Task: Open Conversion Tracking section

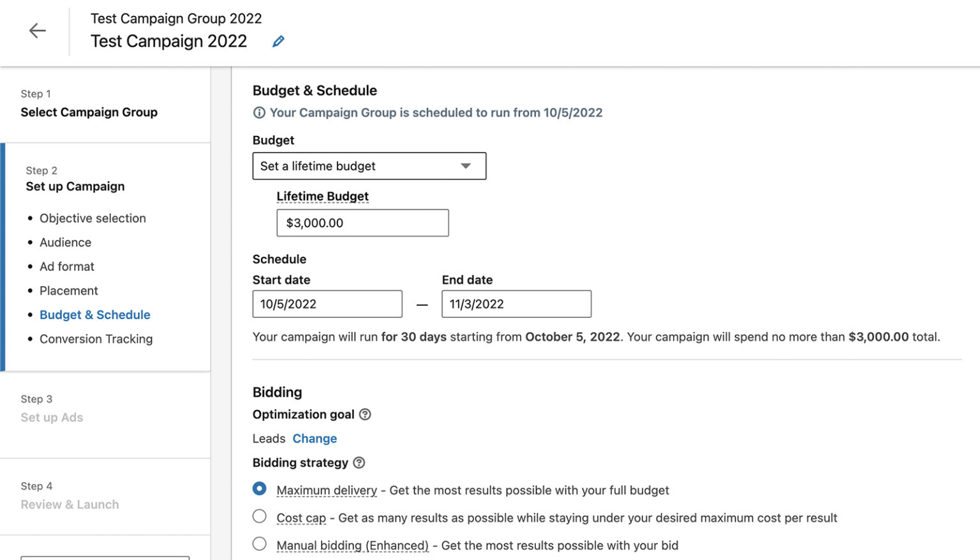Action: (x=96, y=339)
